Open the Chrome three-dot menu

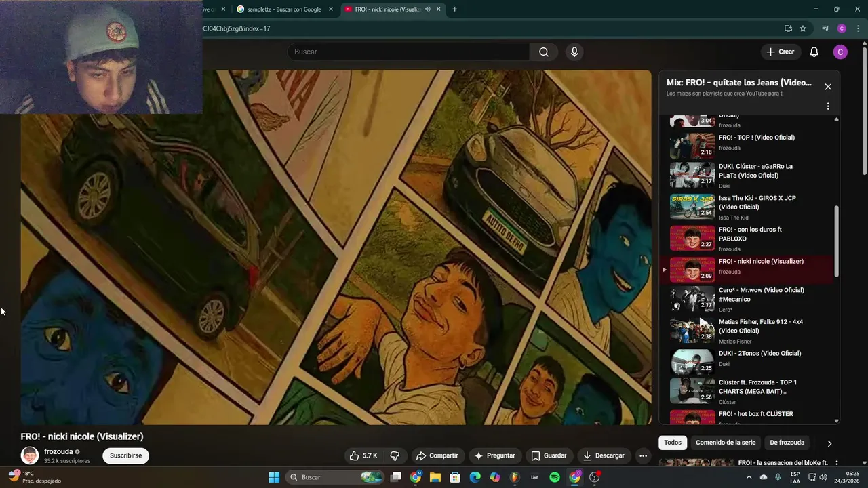point(858,28)
